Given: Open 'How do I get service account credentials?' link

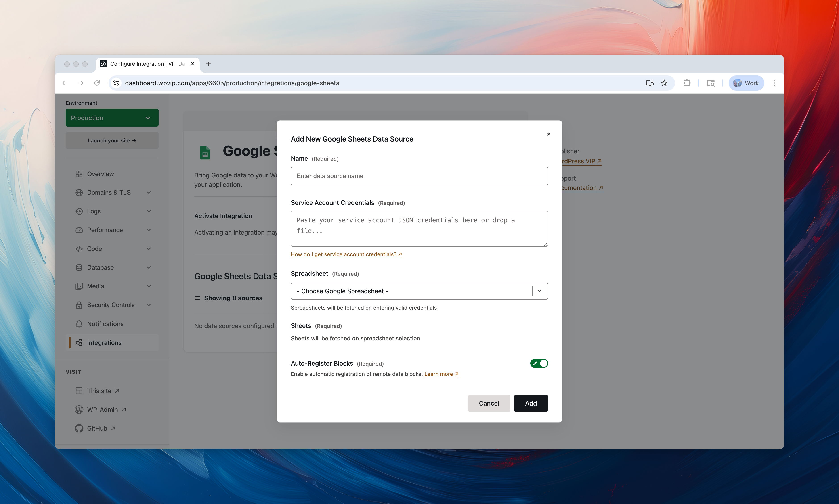Looking at the screenshot, I should pos(346,254).
